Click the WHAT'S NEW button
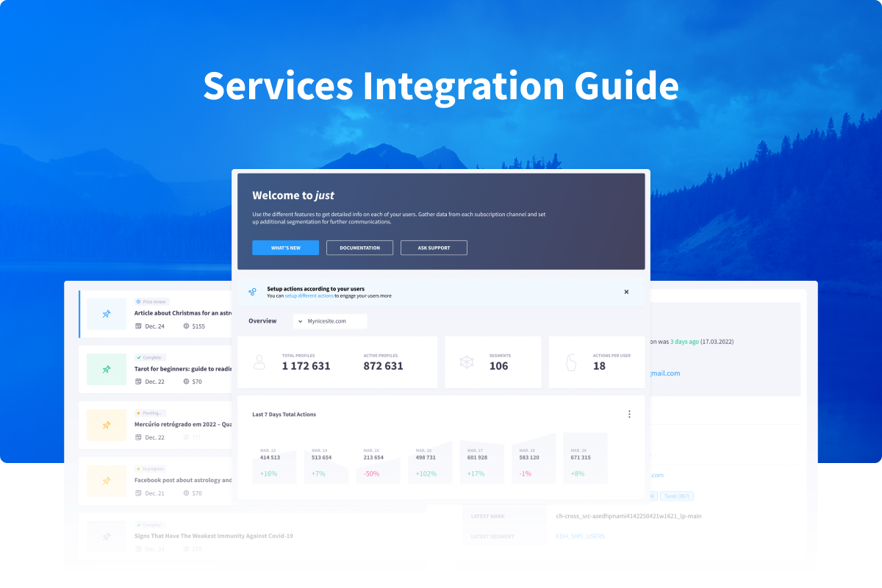The image size is (882, 588). tap(285, 248)
